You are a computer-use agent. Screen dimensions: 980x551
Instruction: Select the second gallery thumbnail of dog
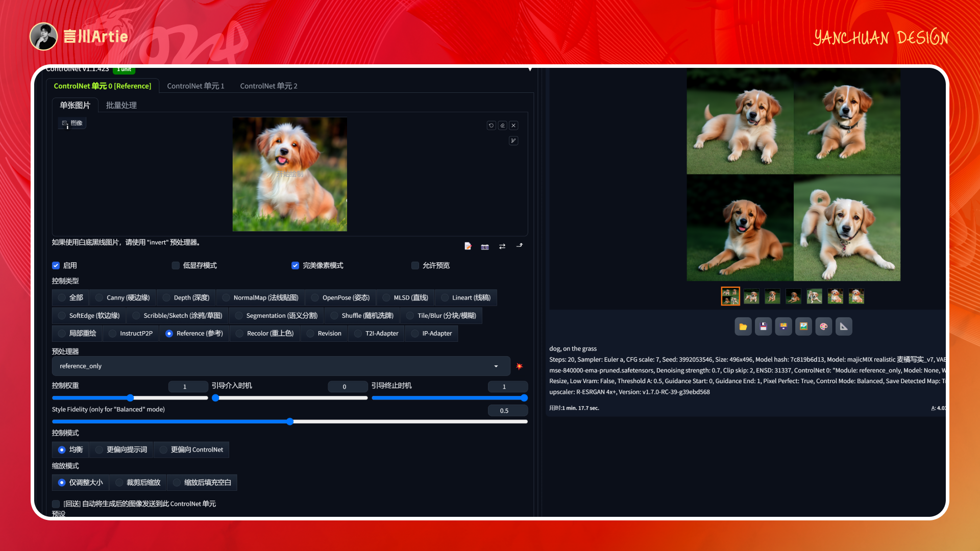click(751, 296)
